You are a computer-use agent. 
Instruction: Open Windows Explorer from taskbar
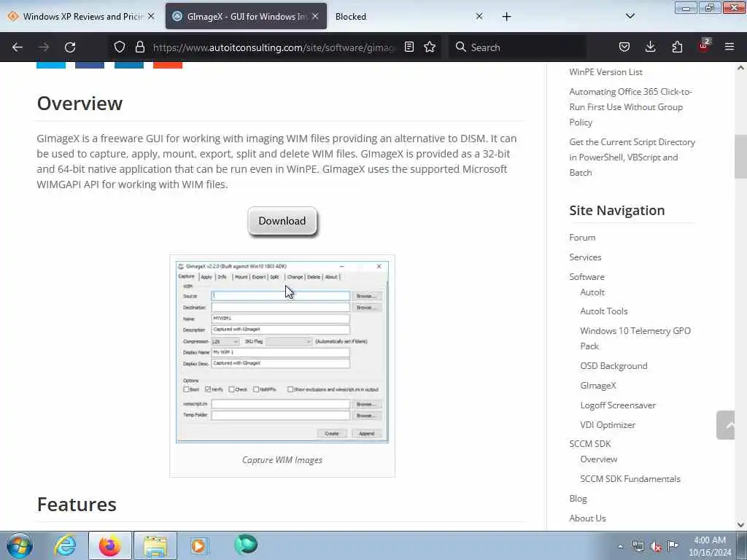(x=155, y=545)
